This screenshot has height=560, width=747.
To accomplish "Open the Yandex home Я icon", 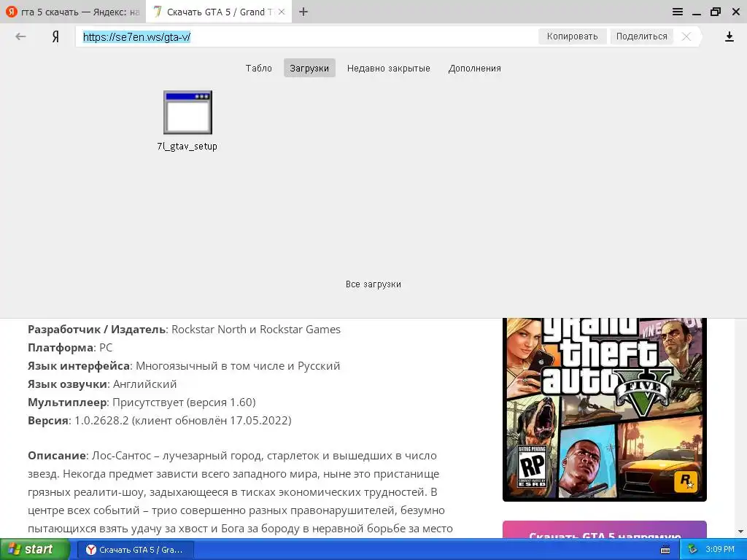I will click(x=55, y=36).
